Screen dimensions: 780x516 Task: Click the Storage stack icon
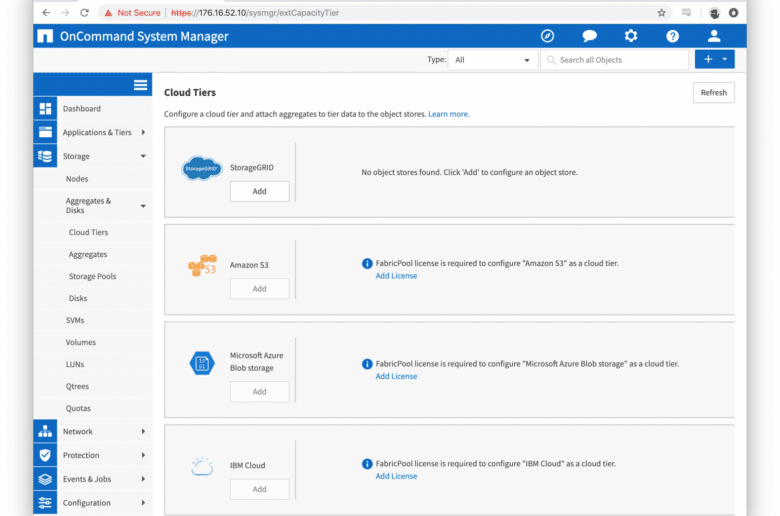click(45, 156)
